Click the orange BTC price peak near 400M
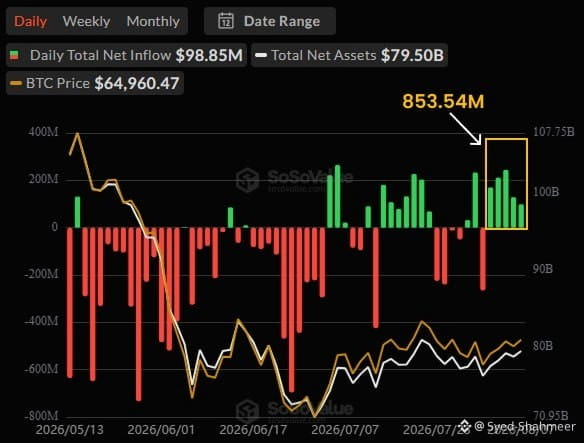Screen dimensions: 584x443 tap(77, 133)
